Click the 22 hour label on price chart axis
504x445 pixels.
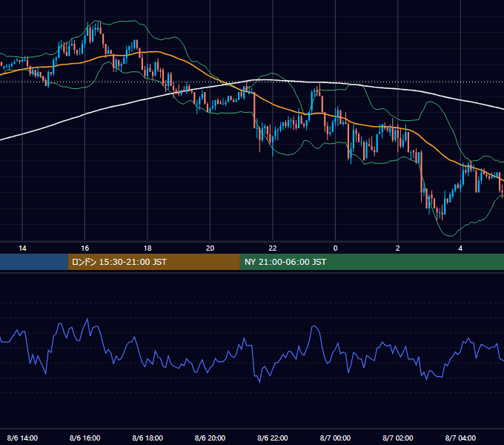273,248
